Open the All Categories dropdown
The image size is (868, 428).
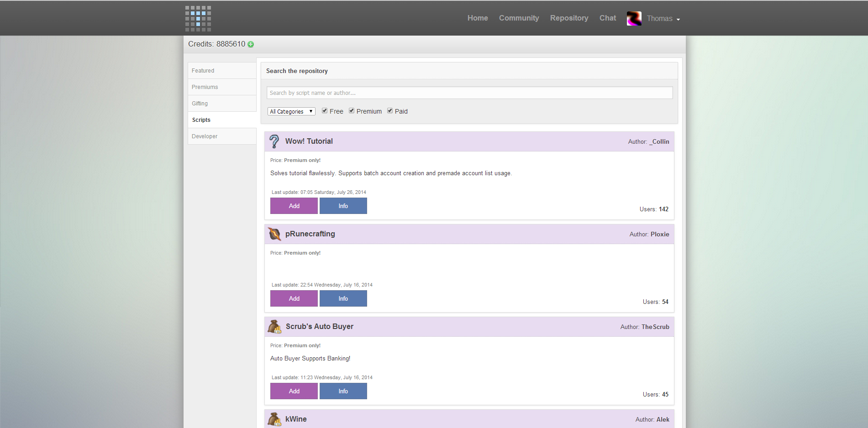pos(291,111)
